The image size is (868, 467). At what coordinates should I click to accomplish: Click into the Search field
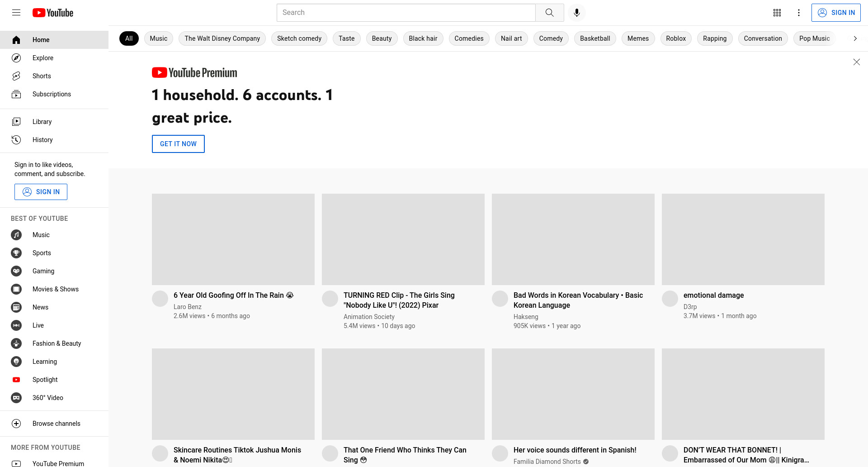click(406, 13)
